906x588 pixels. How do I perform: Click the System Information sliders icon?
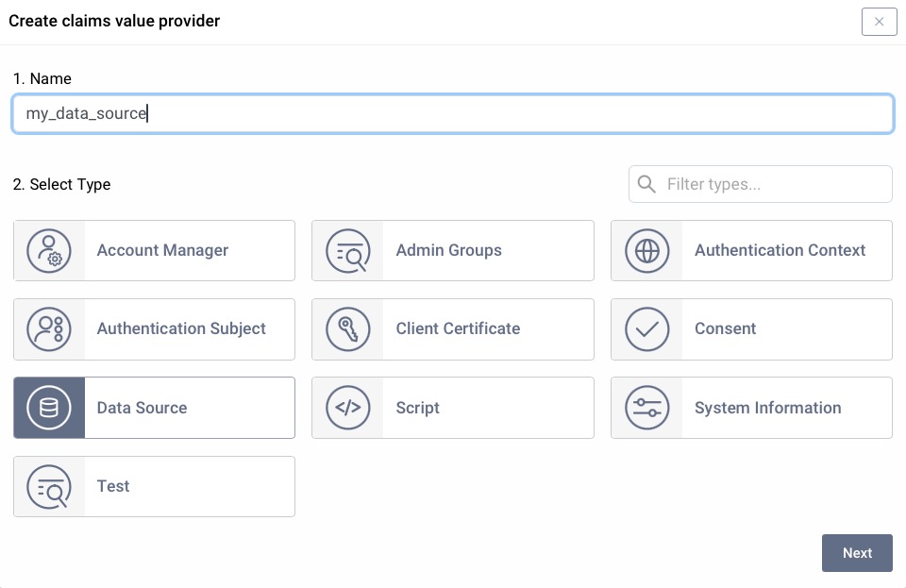[x=646, y=407]
